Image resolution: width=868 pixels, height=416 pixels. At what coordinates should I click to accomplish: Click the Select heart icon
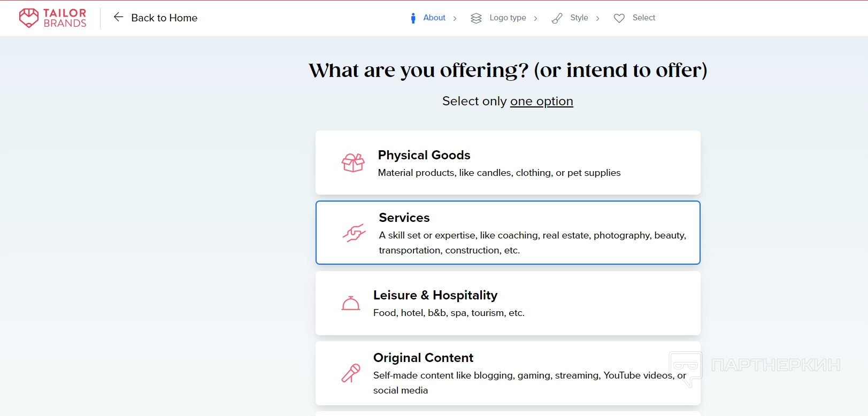pyautogui.click(x=619, y=18)
